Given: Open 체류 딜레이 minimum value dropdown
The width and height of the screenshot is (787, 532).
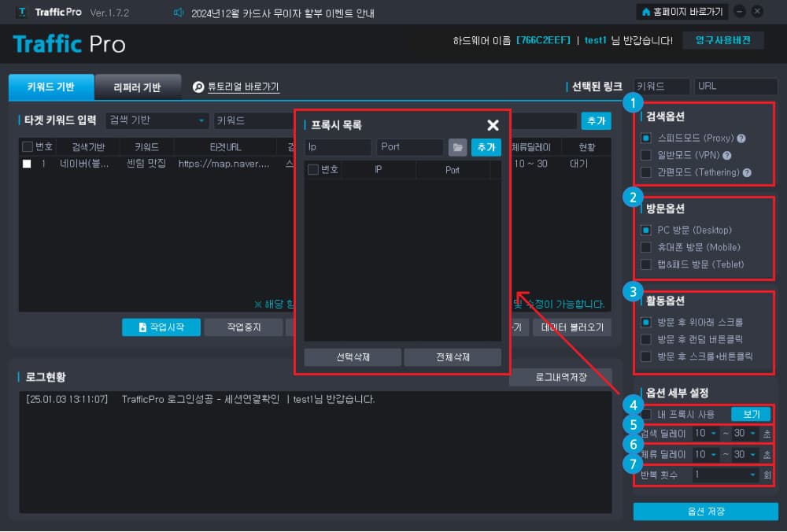Looking at the screenshot, I should tap(705, 454).
